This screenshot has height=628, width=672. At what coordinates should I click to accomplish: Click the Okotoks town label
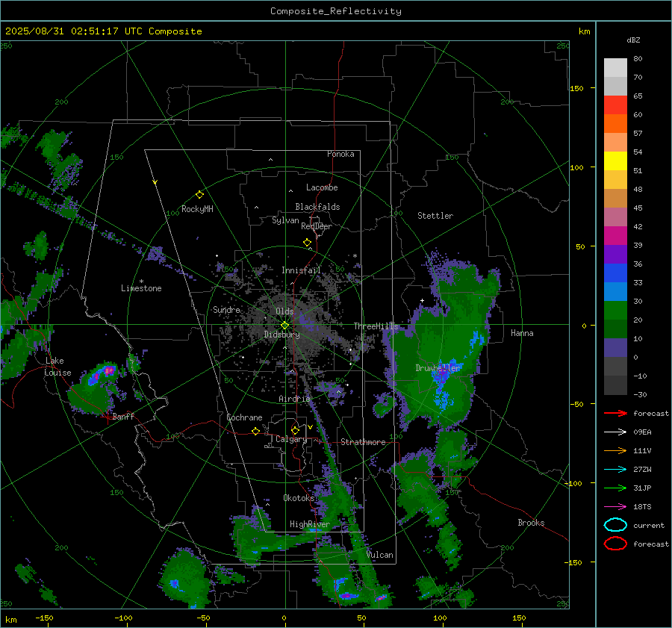click(x=299, y=497)
